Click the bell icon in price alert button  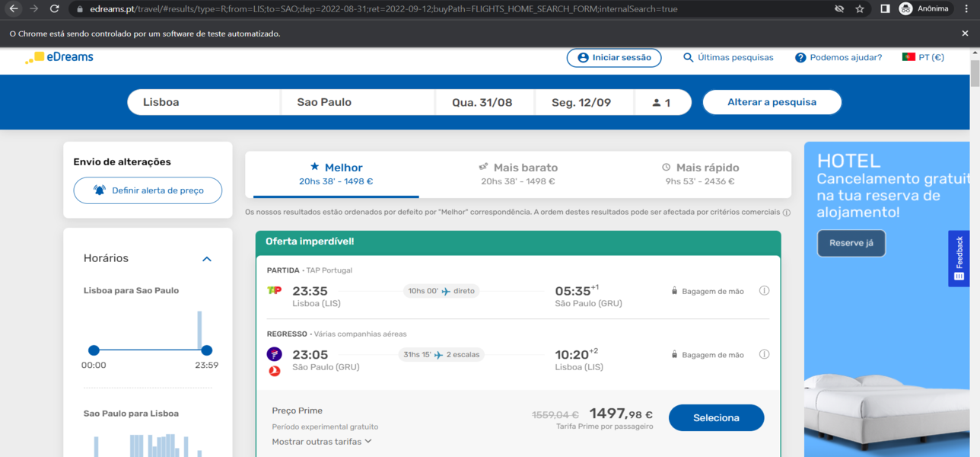tap(100, 190)
